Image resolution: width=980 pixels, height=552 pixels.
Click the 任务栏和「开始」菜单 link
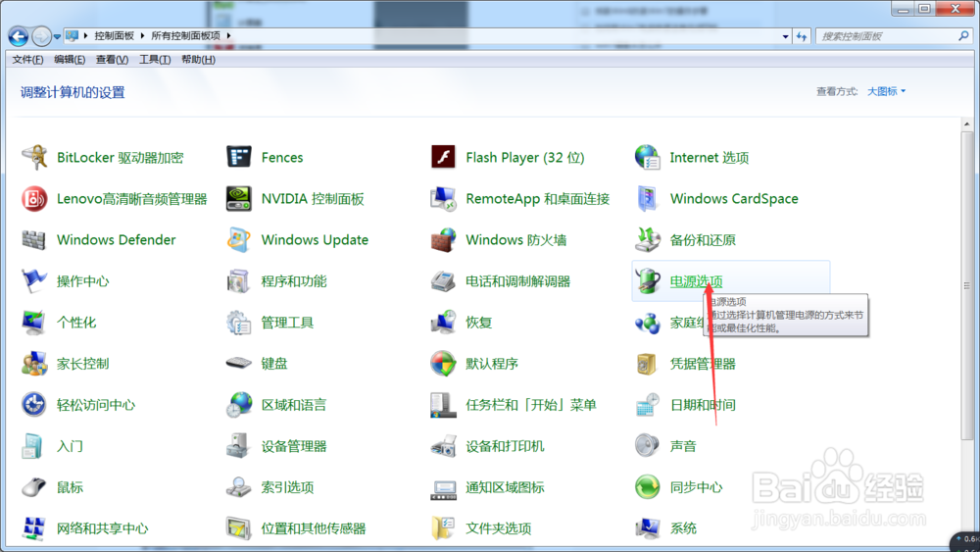[530, 405]
